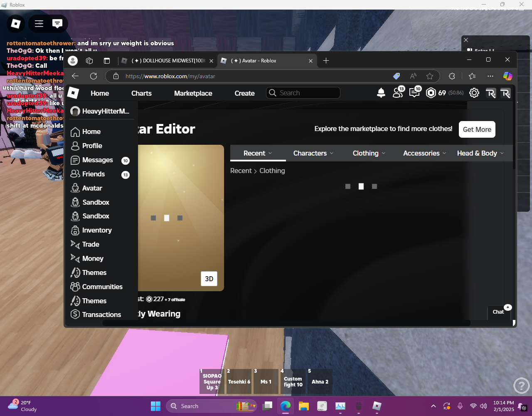532x416 pixels.
Task: Expand the Clothing dropdown tab
Action: pos(369,153)
